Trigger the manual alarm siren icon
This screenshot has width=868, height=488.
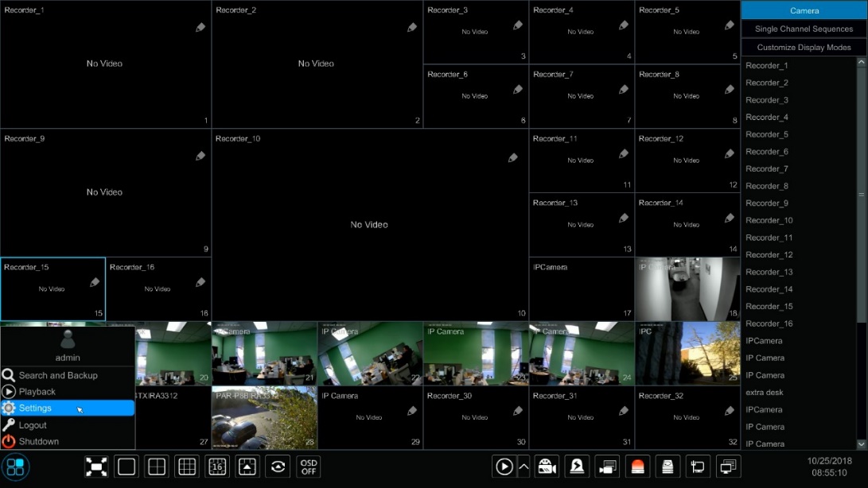coord(638,467)
